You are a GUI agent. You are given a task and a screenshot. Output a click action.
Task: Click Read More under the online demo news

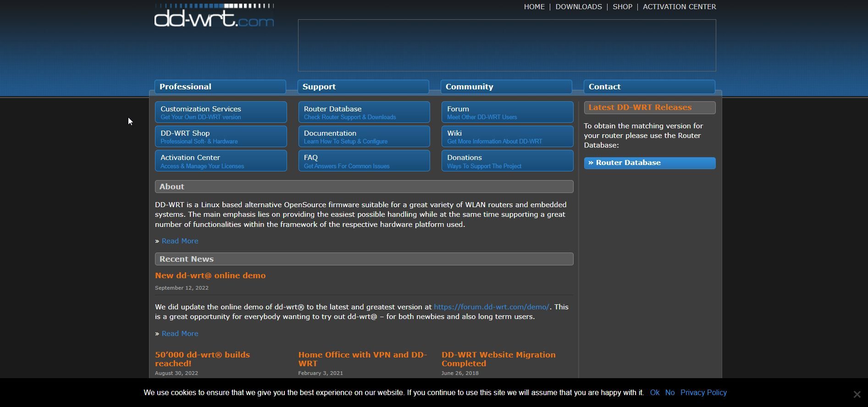[180, 334]
